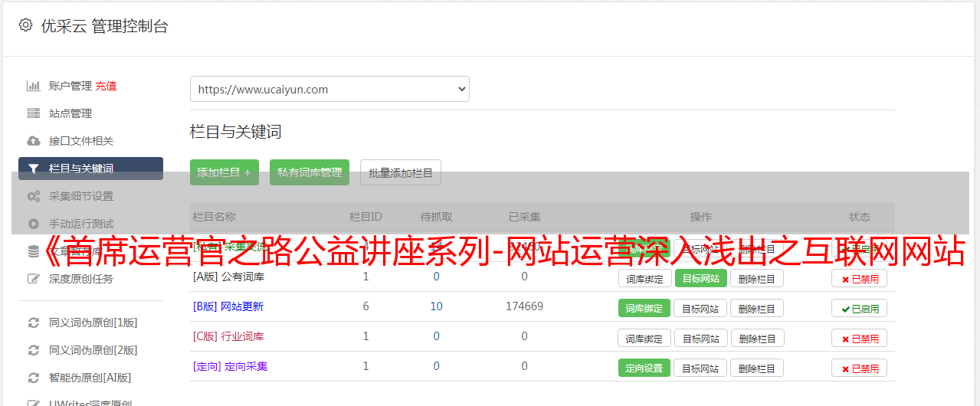Click the 优采云 管理控制台 title
This screenshot has height=406, width=980.
coord(104,26)
